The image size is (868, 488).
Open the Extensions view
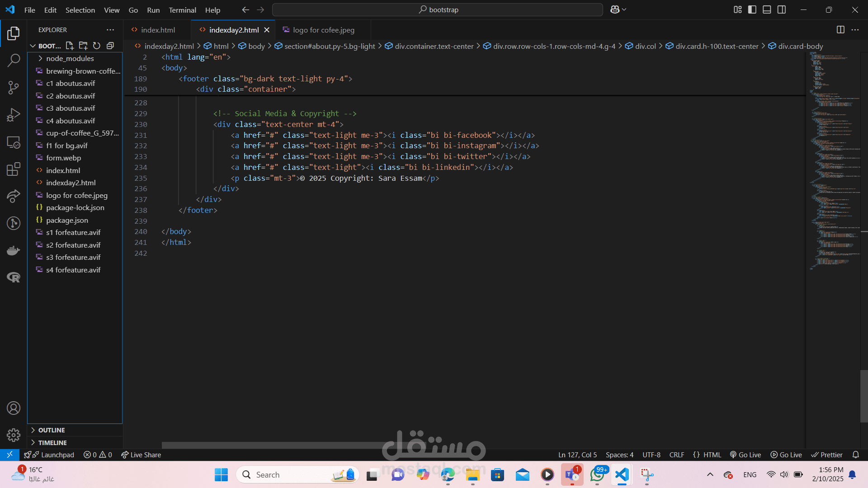[14, 169]
